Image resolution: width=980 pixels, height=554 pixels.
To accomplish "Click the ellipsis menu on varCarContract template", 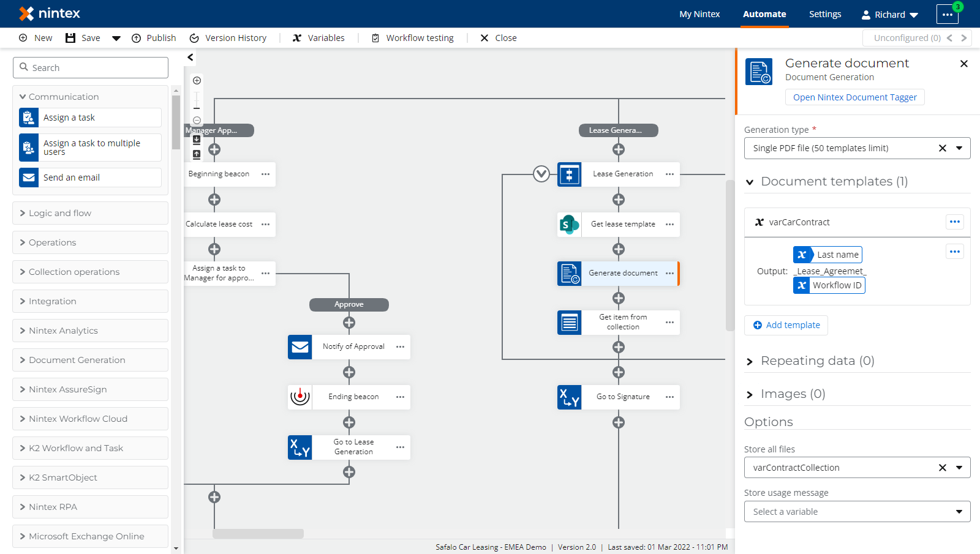I will point(954,222).
